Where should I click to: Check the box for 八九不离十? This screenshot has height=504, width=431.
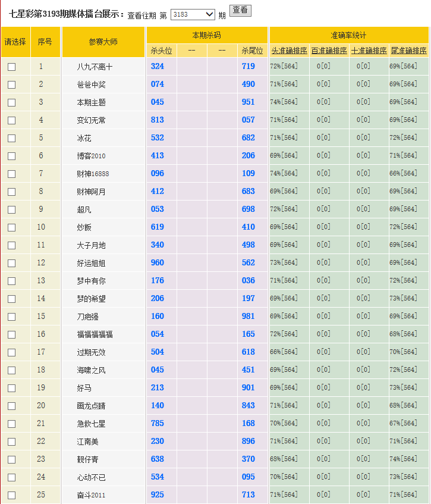(x=11, y=67)
